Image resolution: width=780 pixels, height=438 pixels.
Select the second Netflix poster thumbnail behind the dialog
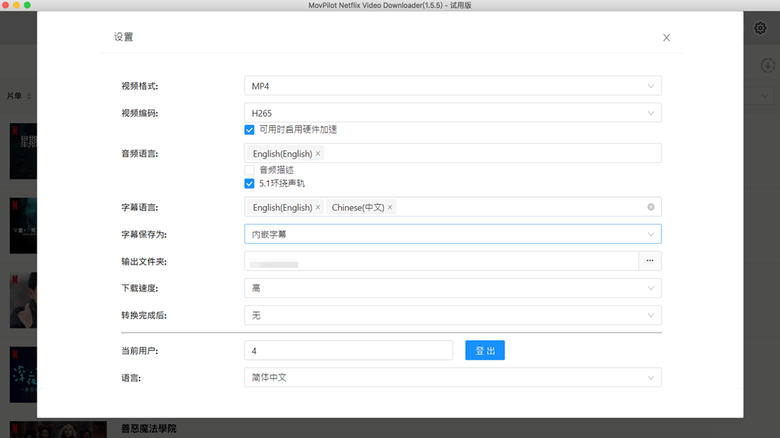(23, 225)
